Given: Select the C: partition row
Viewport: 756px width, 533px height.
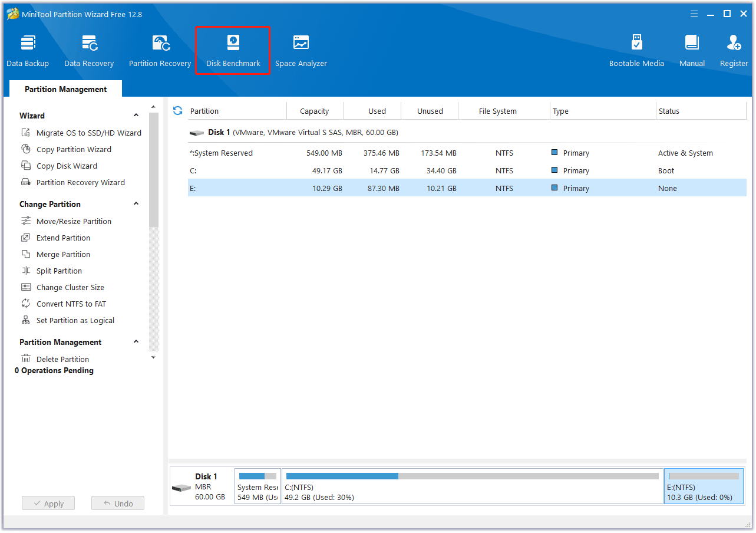Looking at the screenshot, I should (467, 170).
